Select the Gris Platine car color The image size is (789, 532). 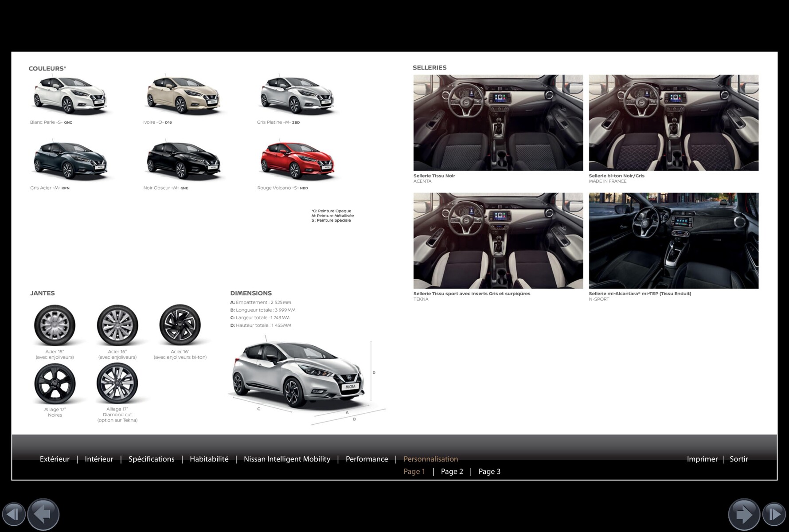pyautogui.click(x=297, y=95)
